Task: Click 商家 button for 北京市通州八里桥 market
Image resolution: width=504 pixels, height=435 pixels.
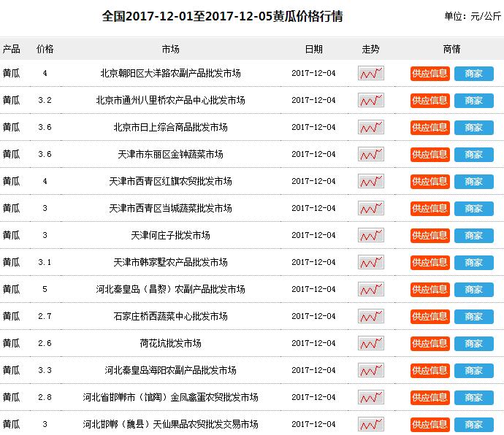Action: 473,101
